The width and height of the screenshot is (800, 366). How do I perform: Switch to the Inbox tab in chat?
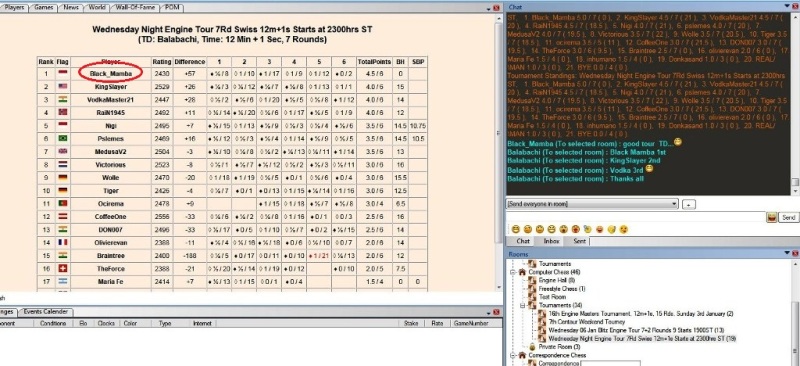552,241
